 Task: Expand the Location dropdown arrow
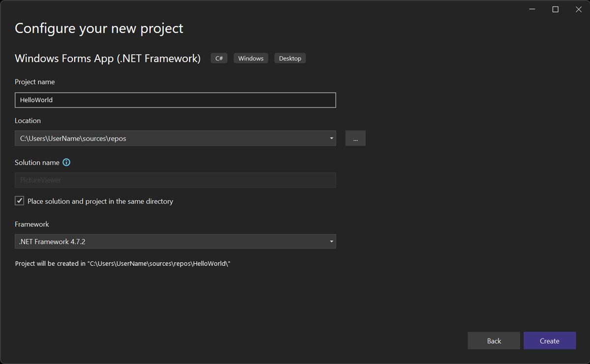point(332,138)
